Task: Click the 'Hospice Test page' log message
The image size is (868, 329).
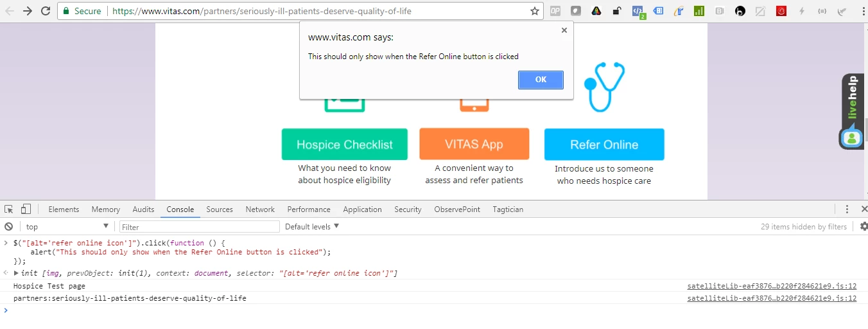Action: click(x=49, y=286)
